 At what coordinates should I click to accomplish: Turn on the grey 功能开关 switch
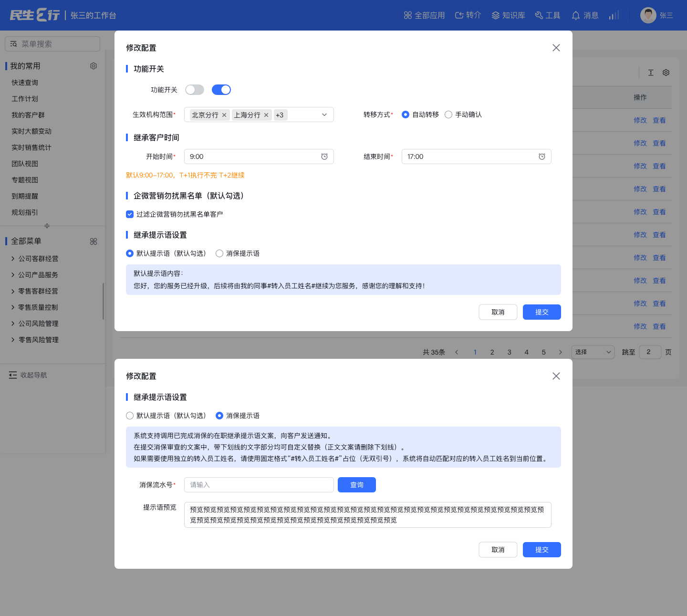pos(195,90)
